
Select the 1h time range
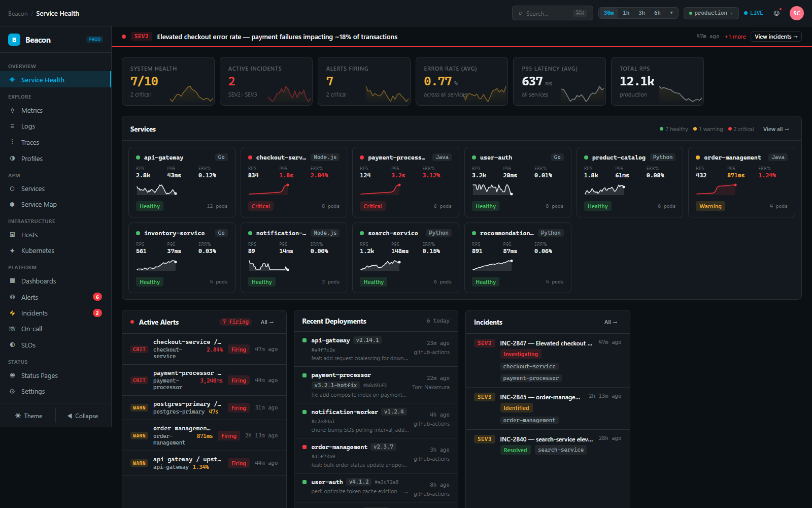tap(626, 13)
